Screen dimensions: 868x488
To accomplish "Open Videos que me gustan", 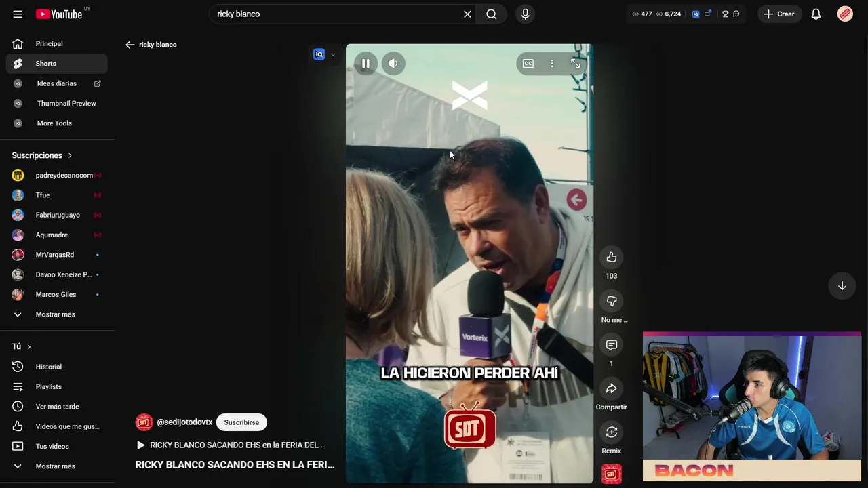I will tap(57, 426).
